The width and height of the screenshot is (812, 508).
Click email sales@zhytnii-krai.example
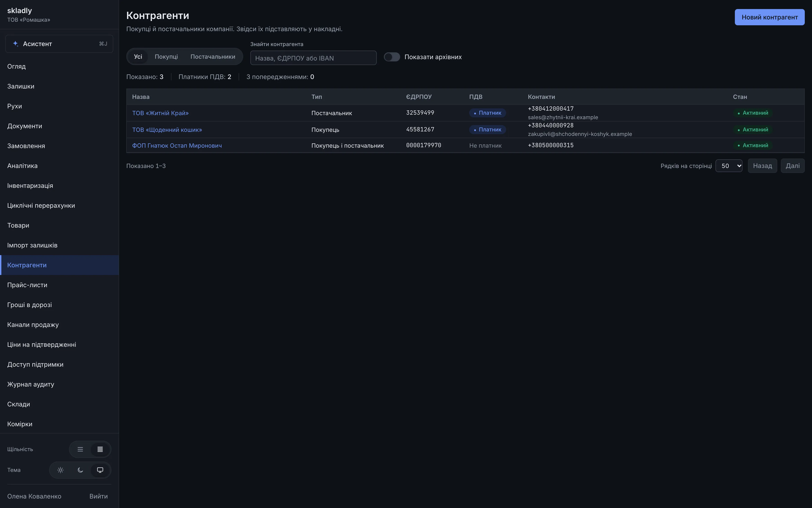point(563,117)
